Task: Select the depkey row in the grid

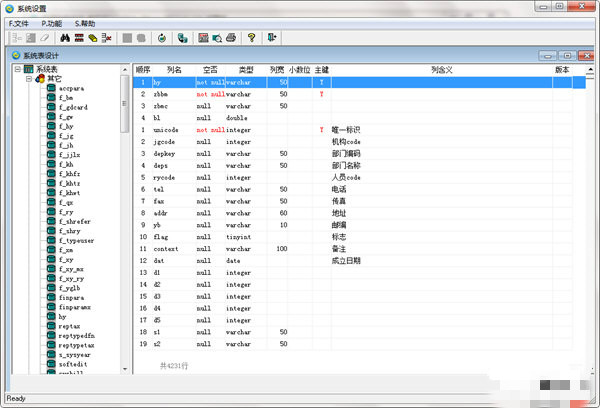Action: coord(165,154)
